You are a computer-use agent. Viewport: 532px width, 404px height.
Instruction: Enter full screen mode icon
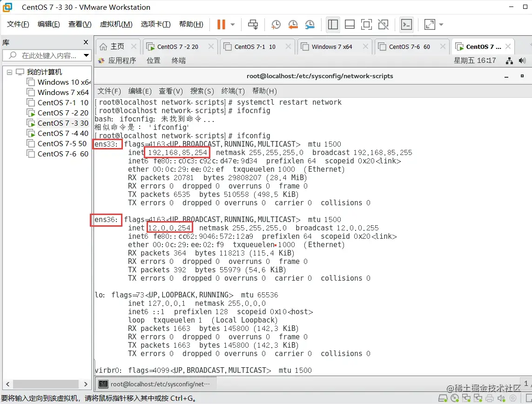coord(366,24)
